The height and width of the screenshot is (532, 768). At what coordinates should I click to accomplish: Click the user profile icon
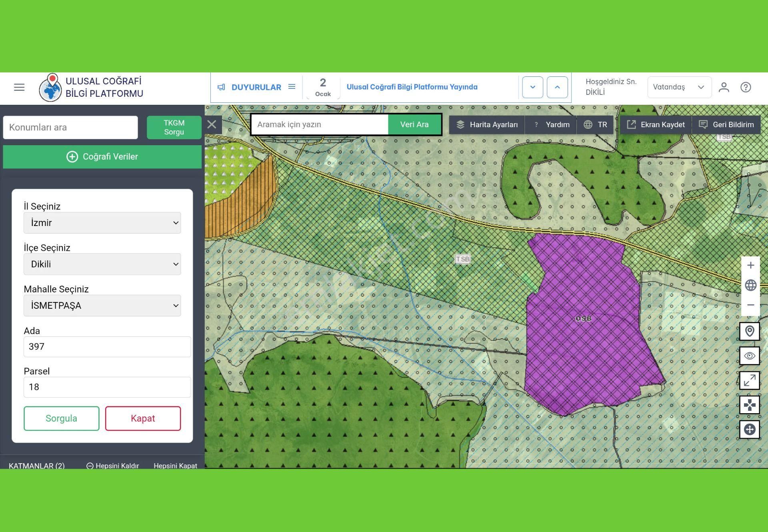tap(724, 87)
